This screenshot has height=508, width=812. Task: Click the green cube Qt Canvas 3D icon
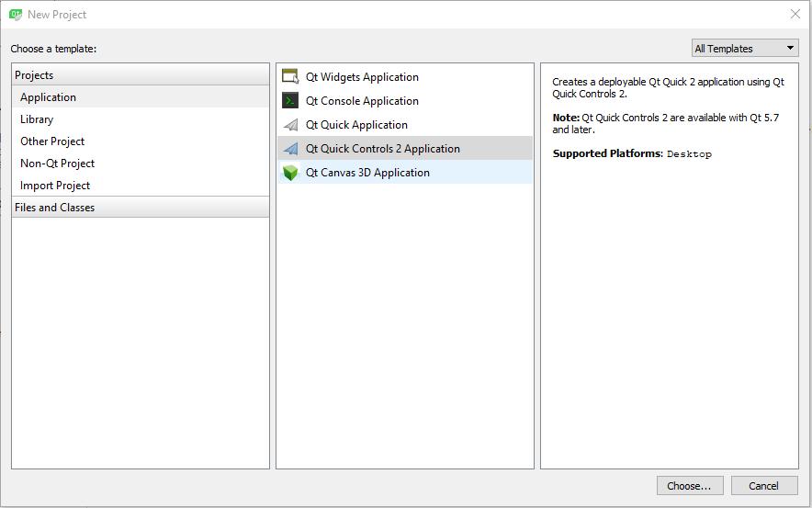point(290,173)
